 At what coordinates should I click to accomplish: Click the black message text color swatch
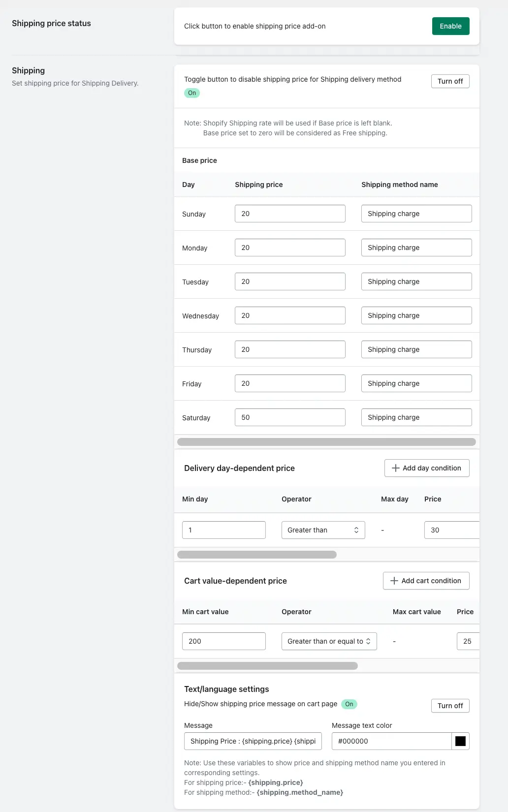click(x=460, y=741)
